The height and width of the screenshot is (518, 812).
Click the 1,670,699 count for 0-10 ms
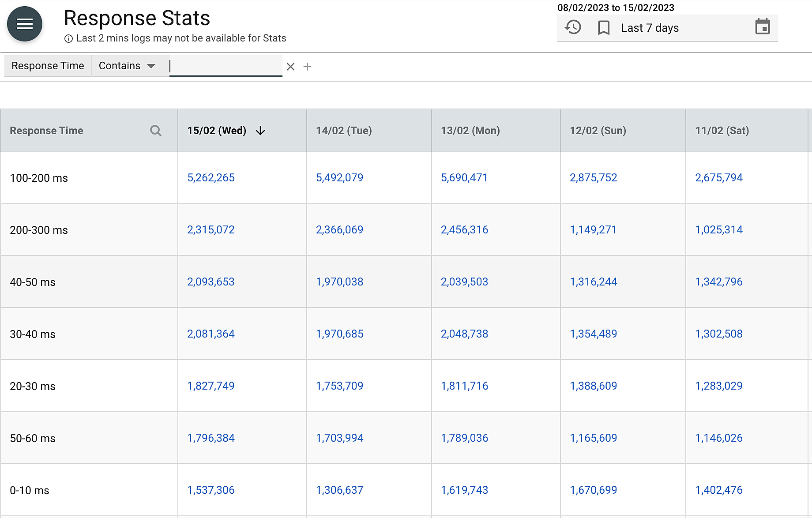point(593,490)
